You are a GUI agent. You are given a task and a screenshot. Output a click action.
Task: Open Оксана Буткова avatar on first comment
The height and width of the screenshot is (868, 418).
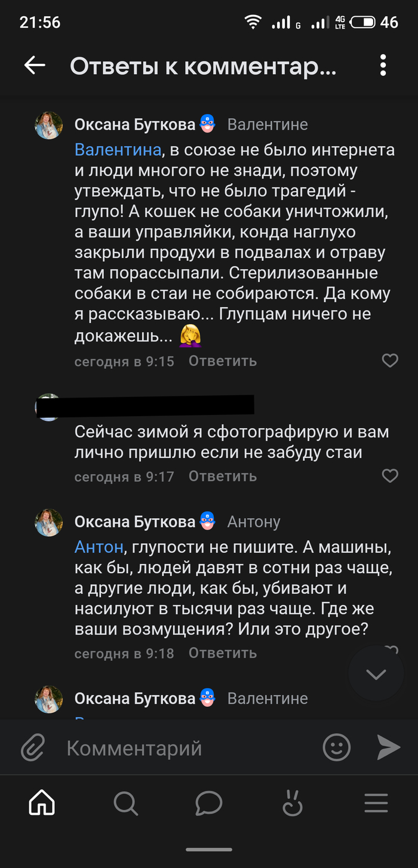[49, 125]
